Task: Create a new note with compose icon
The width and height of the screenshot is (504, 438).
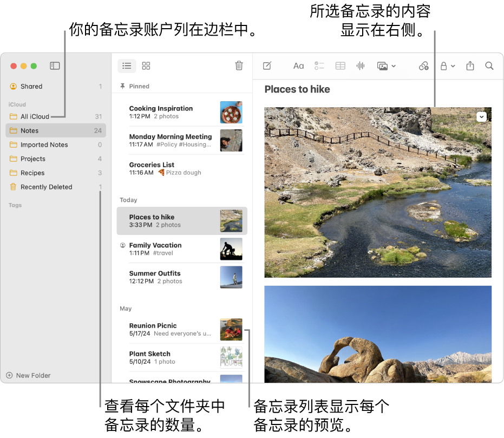Action: click(x=267, y=66)
